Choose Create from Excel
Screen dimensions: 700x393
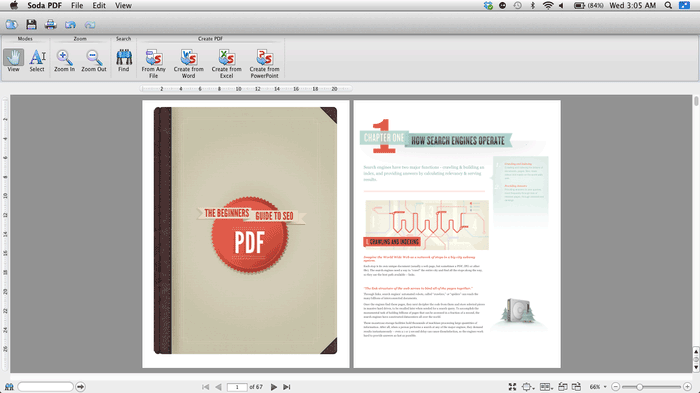pos(226,63)
